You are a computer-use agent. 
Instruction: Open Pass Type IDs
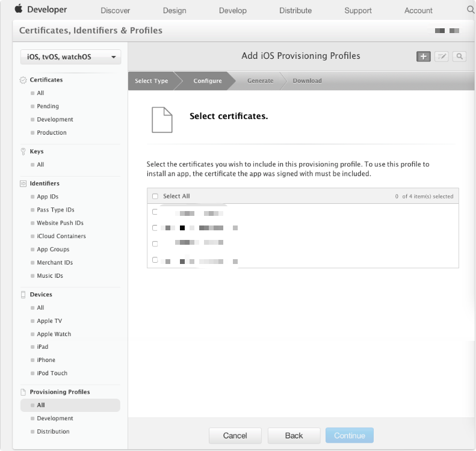pyautogui.click(x=55, y=210)
